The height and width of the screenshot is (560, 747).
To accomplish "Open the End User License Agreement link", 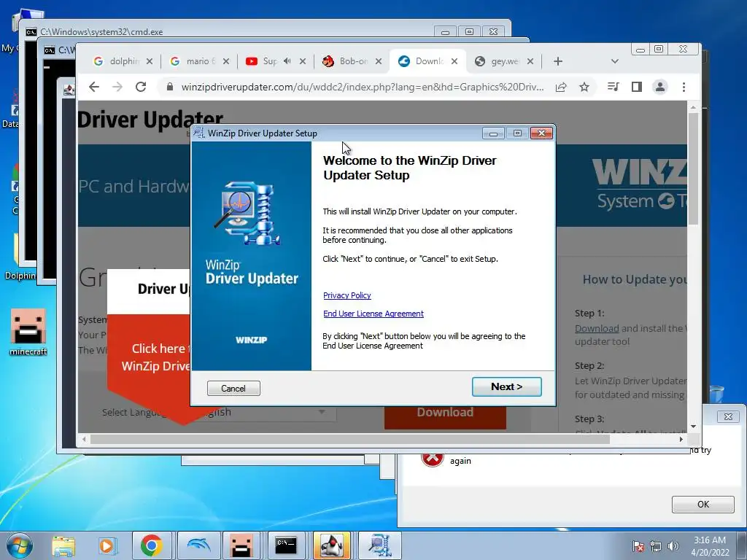I will click(x=373, y=314).
